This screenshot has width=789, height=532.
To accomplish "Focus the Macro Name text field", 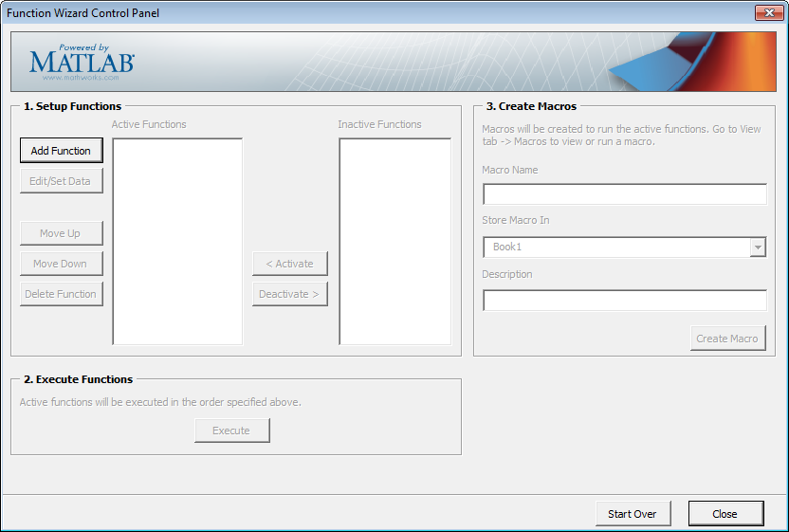I will click(x=624, y=194).
